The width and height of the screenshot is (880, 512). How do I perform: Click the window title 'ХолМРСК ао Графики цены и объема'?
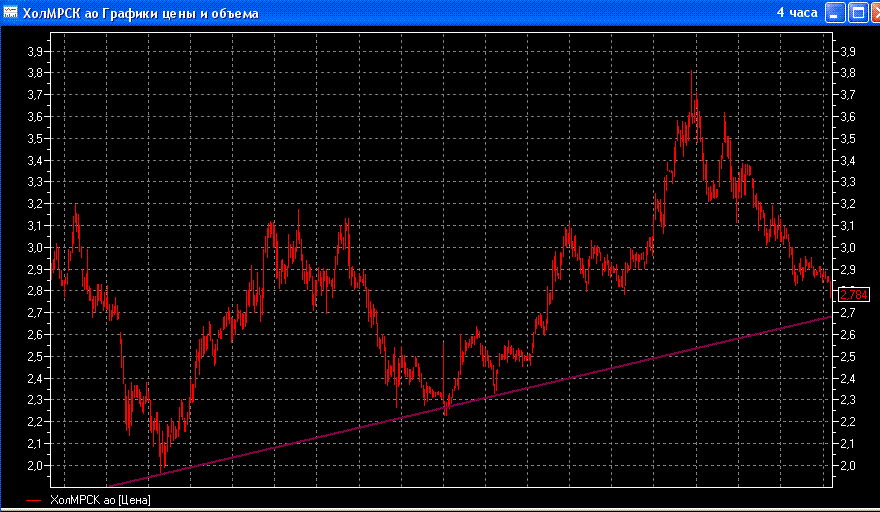[x=140, y=13]
